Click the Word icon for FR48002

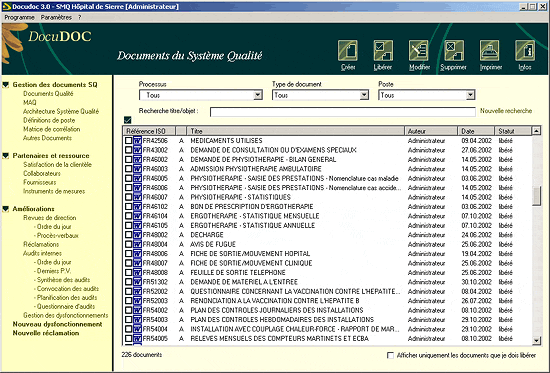coord(137,235)
